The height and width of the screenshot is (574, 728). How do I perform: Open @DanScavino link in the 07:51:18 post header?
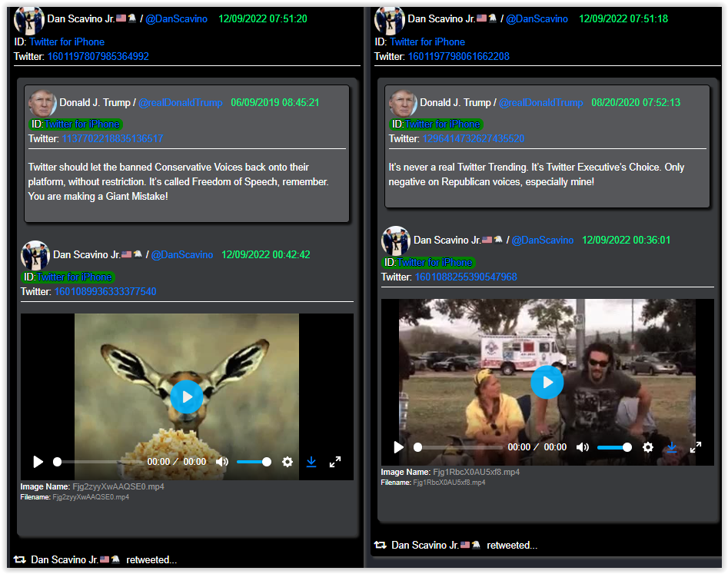coord(537,18)
